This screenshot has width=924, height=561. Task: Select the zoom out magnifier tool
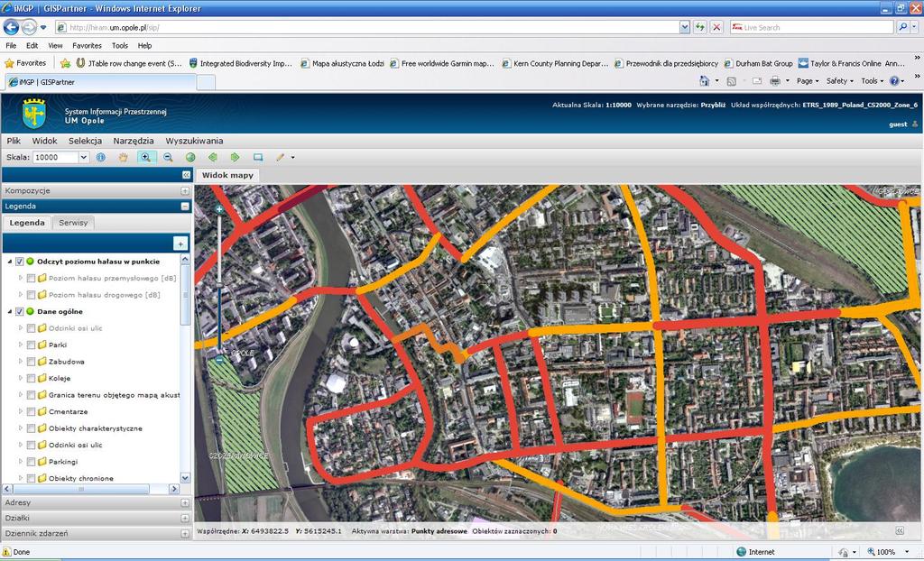tap(168, 157)
